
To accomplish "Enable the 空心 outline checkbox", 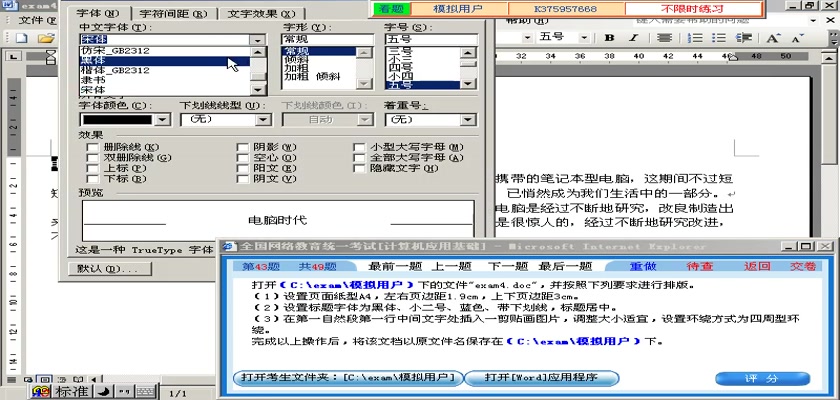I will pos(243,158).
